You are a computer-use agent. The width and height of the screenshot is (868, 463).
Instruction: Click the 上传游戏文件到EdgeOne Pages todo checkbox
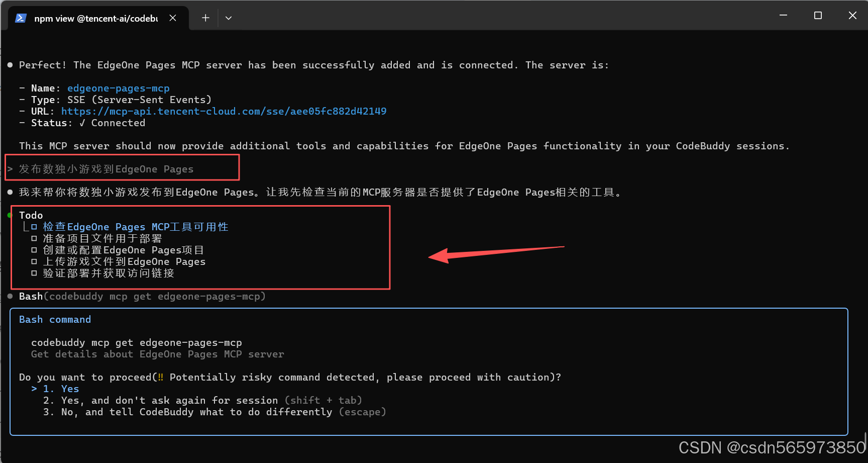[34, 261]
